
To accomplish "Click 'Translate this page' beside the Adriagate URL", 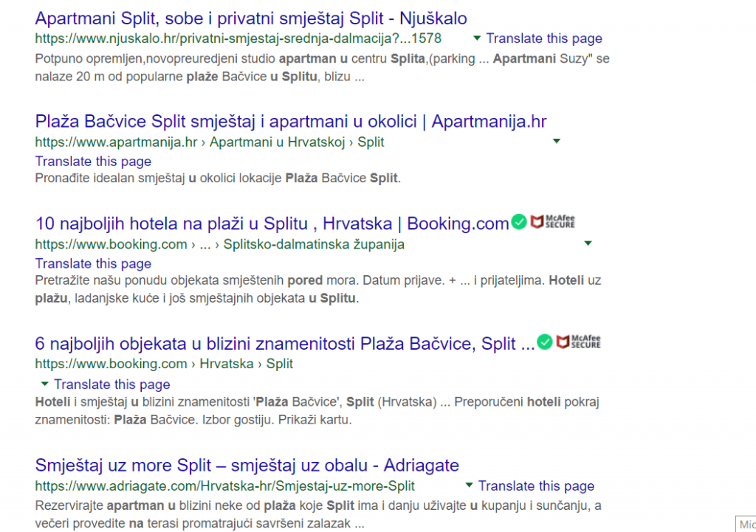I will point(537,486).
